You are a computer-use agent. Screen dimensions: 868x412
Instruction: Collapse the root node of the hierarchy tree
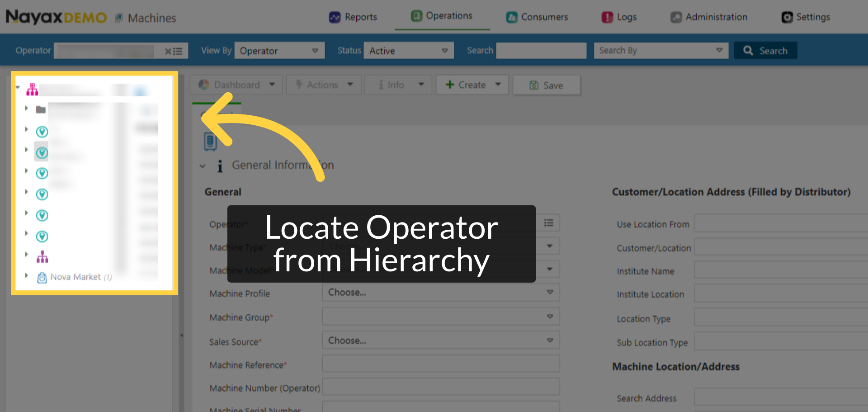[x=18, y=87]
